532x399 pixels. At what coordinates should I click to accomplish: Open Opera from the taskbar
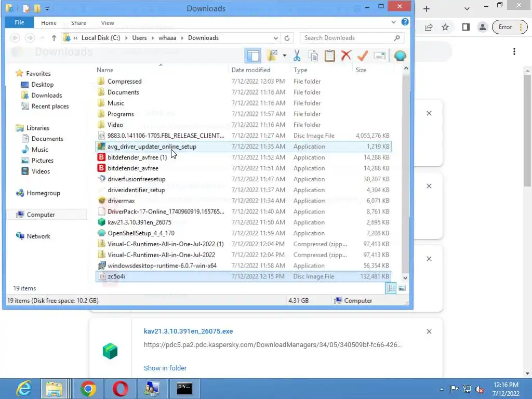click(120, 389)
